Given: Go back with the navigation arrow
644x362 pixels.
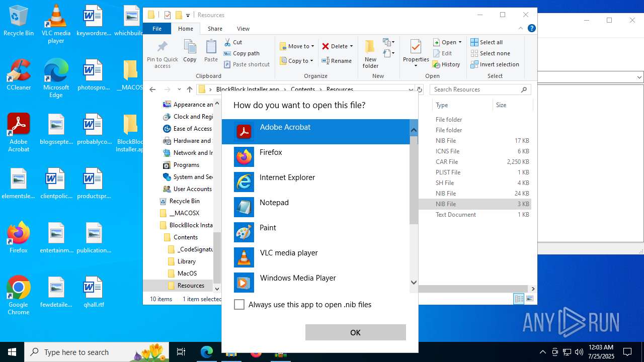Looking at the screenshot, I should pos(153,89).
